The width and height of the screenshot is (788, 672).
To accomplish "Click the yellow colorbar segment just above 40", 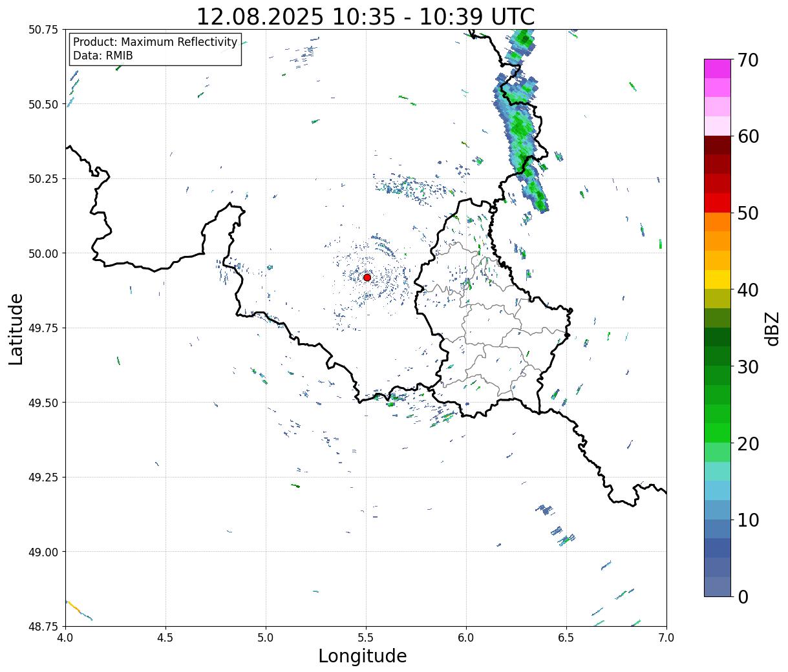I will tap(718, 280).
